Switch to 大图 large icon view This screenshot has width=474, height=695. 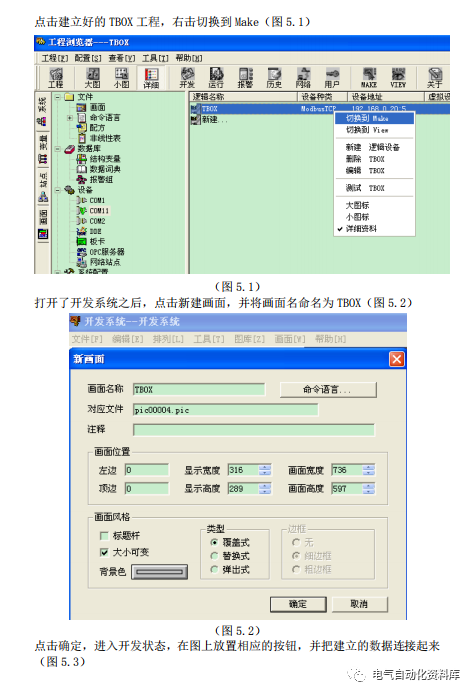(93, 78)
